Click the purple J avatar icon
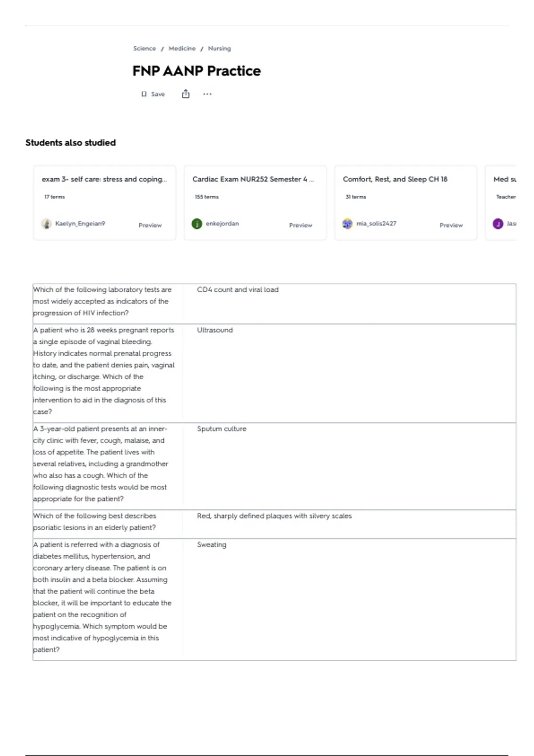 click(x=498, y=224)
